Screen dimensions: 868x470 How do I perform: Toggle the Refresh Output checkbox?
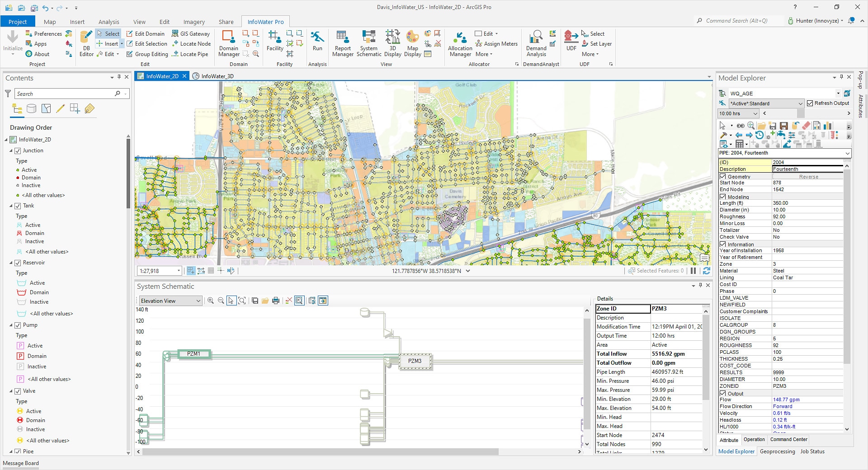810,103
